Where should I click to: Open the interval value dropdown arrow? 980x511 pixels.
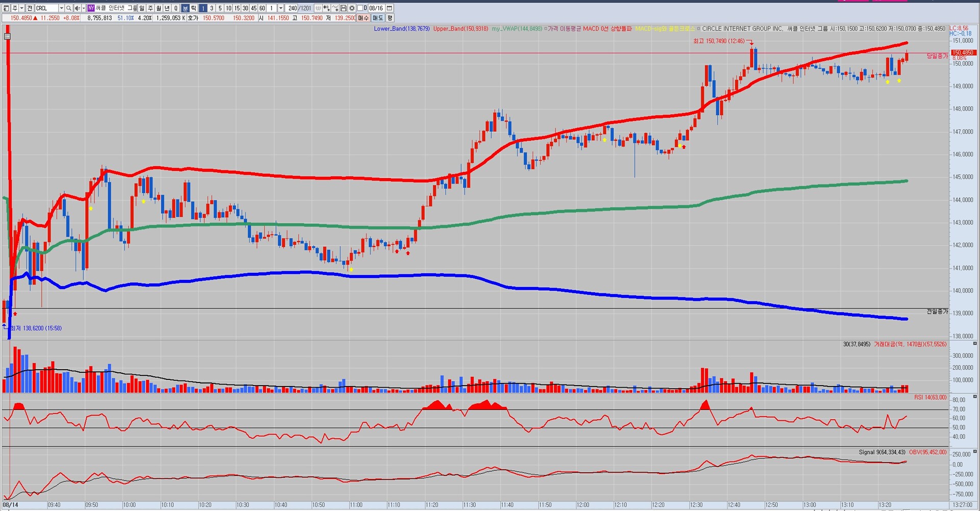tap(281, 8)
